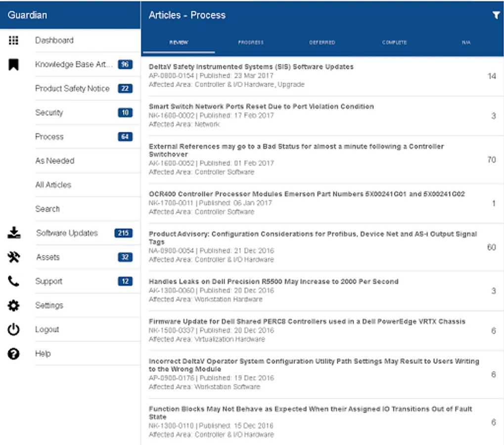The height and width of the screenshot is (445, 504).
Task: Switch to the Complete tab
Action: (394, 43)
